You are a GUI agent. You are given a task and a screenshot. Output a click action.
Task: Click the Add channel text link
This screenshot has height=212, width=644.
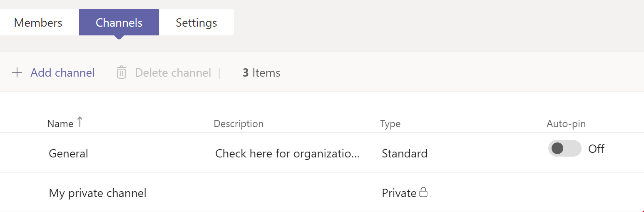(x=62, y=73)
